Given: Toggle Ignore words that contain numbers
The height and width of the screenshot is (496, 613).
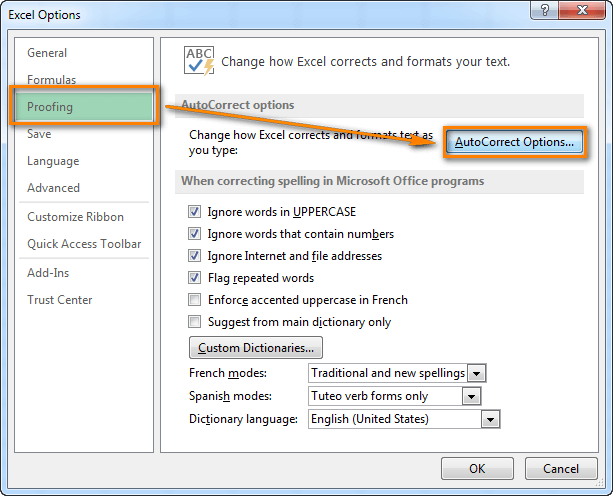Looking at the screenshot, I should tap(195, 234).
